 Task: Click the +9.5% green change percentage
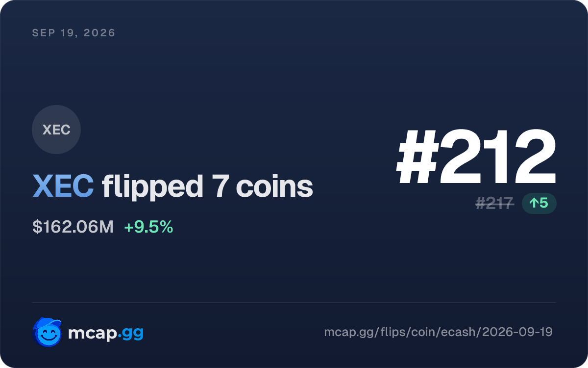tap(148, 227)
